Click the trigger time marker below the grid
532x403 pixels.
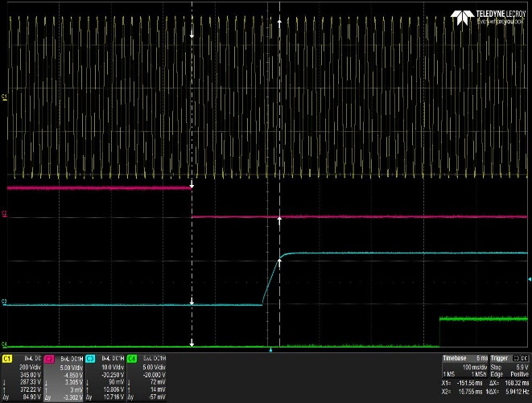(270, 351)
